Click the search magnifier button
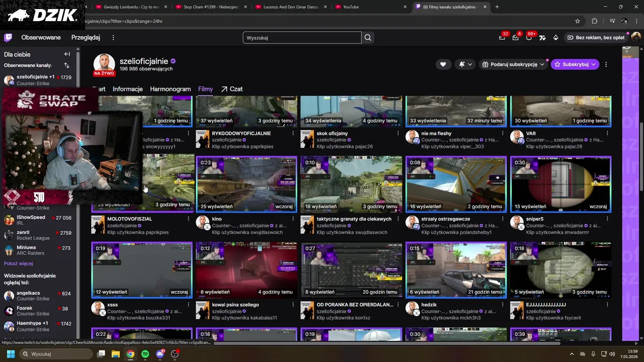The height and width of the screenshot is (362, 644). coord(368,38)
